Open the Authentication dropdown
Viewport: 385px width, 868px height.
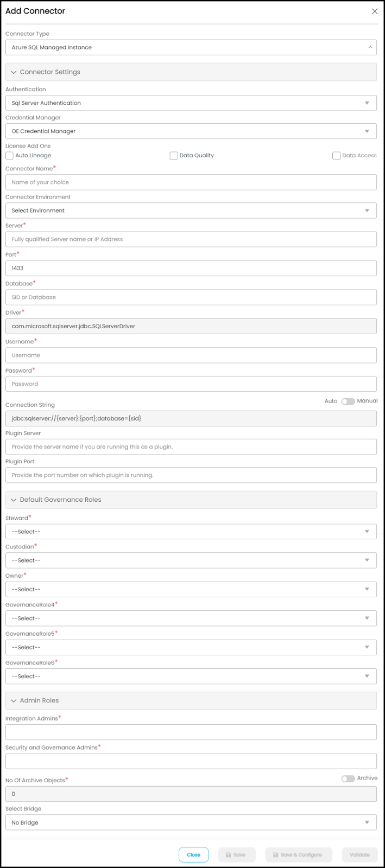(x=191, y=103)
